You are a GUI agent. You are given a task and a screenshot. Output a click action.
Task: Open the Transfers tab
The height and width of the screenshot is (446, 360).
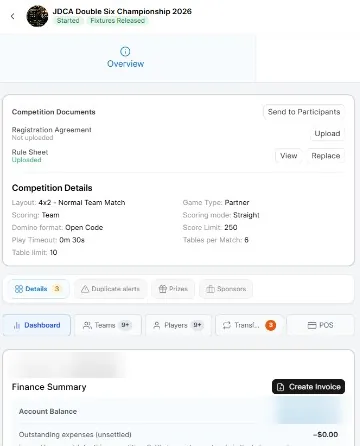pyautogui.click(x=249, y=325)
